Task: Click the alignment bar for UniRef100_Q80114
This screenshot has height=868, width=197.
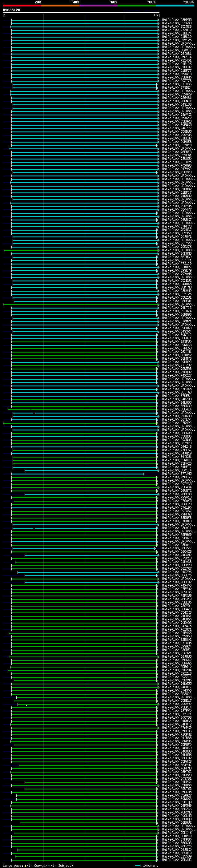Action: pos(91,470)
